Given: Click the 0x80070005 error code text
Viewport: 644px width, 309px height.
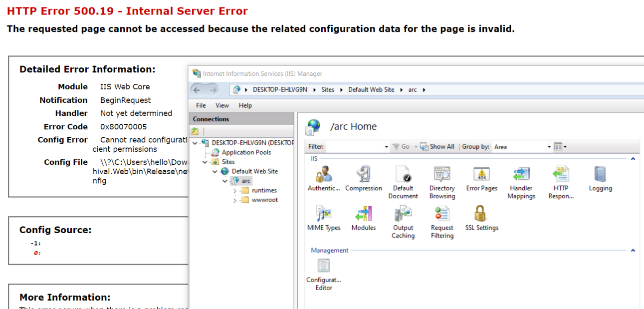Looking at the screenshot, I should click(123, 127).
